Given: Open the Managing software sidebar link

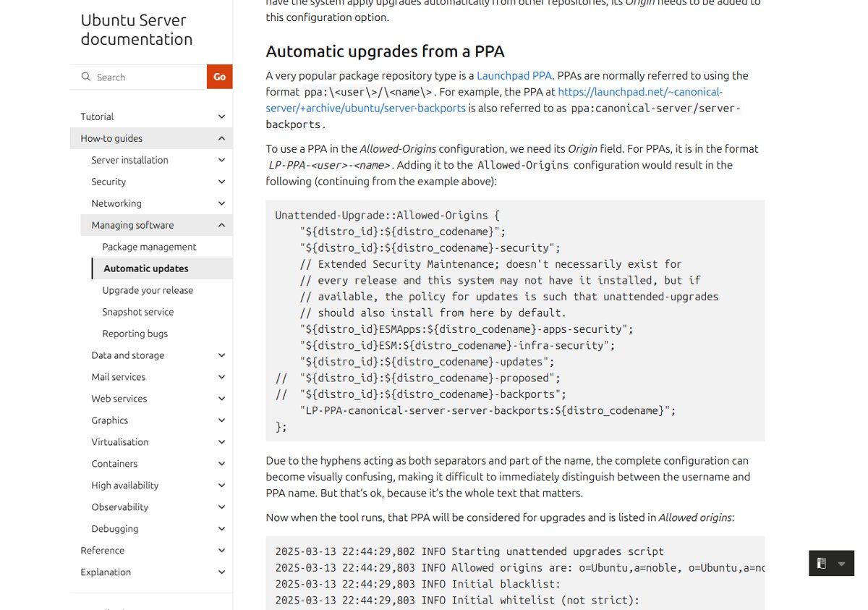Looking at the screenshot, I should pyautogui.click(x=132, y=225).
